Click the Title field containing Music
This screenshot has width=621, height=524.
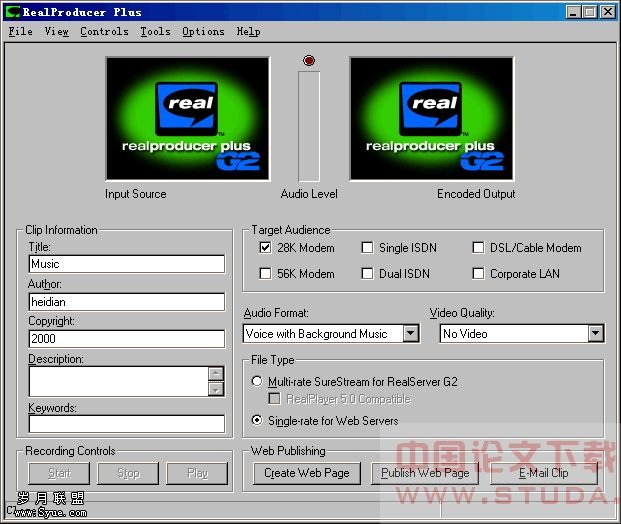(127, 264)
